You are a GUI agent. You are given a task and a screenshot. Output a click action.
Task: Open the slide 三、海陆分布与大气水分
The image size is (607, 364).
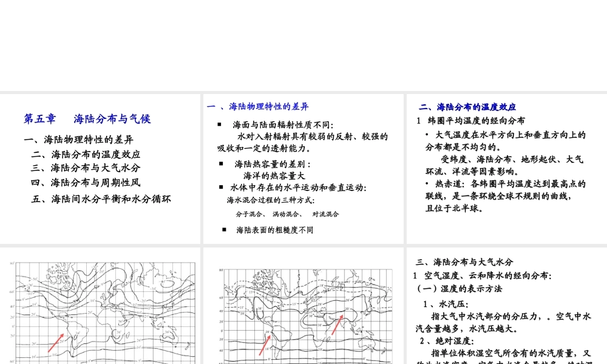pyautogui.click(x=507, y=306)
